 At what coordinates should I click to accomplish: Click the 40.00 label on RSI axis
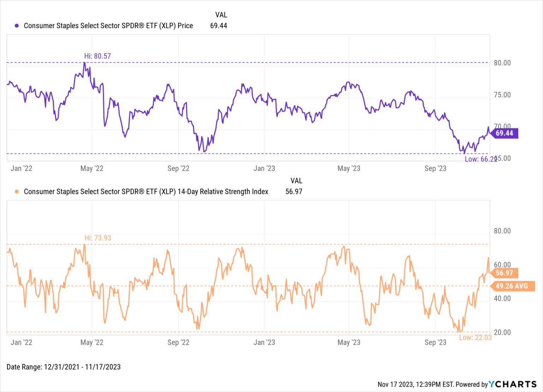[x=502, y=299]
